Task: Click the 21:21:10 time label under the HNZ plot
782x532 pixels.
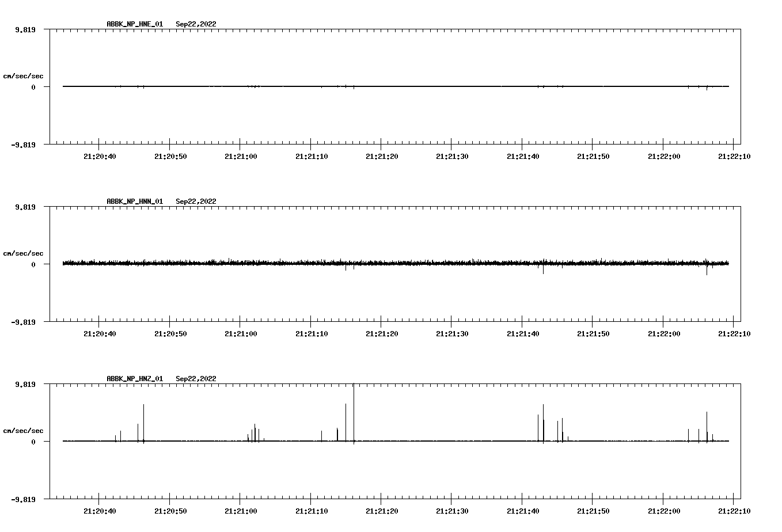Action: 312,511
